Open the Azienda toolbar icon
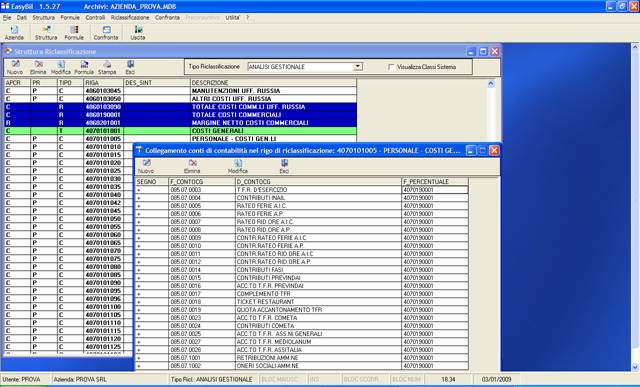The height and width of the screenshot is (387, 640). (14, 33)
